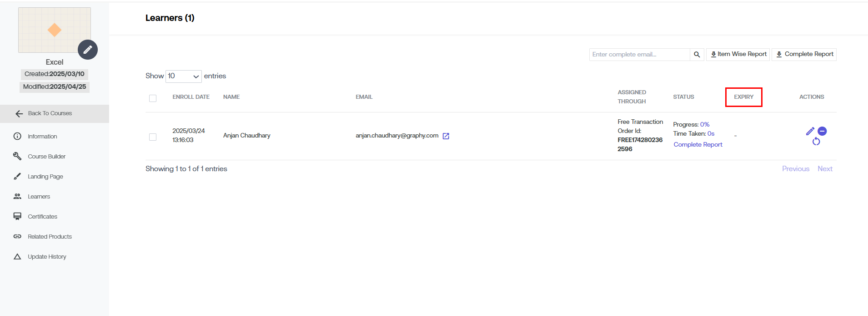Viewport: 868px width, 316px height.
Task: Click the pencil edit icon on course thumbnail
Action: click(x=88, y=50)
